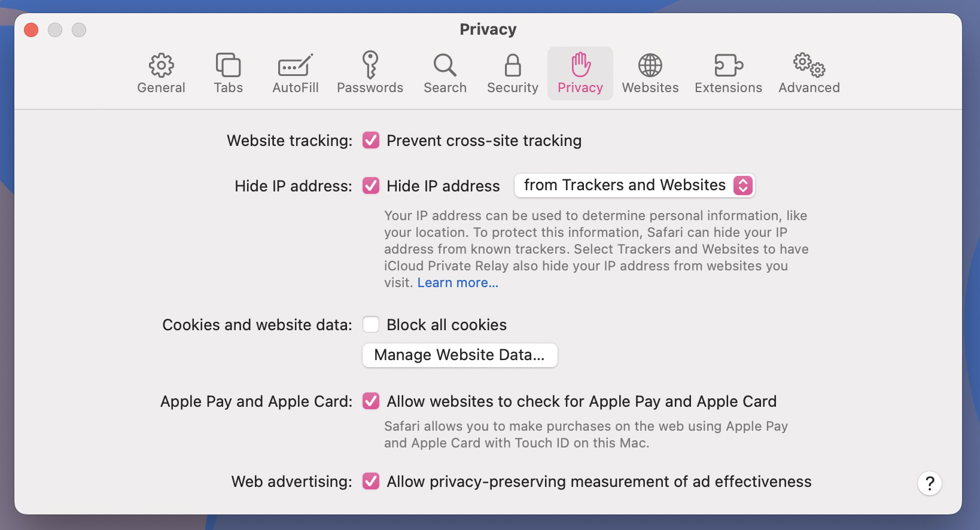Image resolution: width=980 pixels, height=530 pixels.
Task: Toggle Apple Pay and Apple Card checking
Action: click(x=371, y=401)
